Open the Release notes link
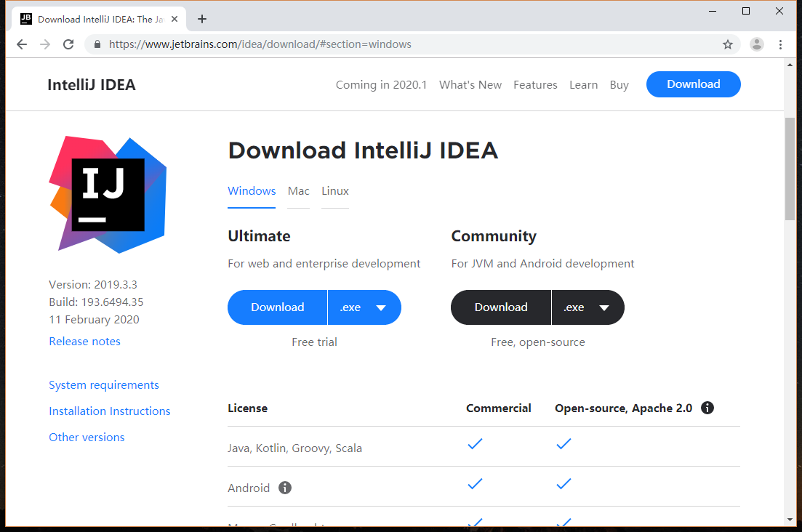This screenshot has width=802, height=532. pos(85,342)
